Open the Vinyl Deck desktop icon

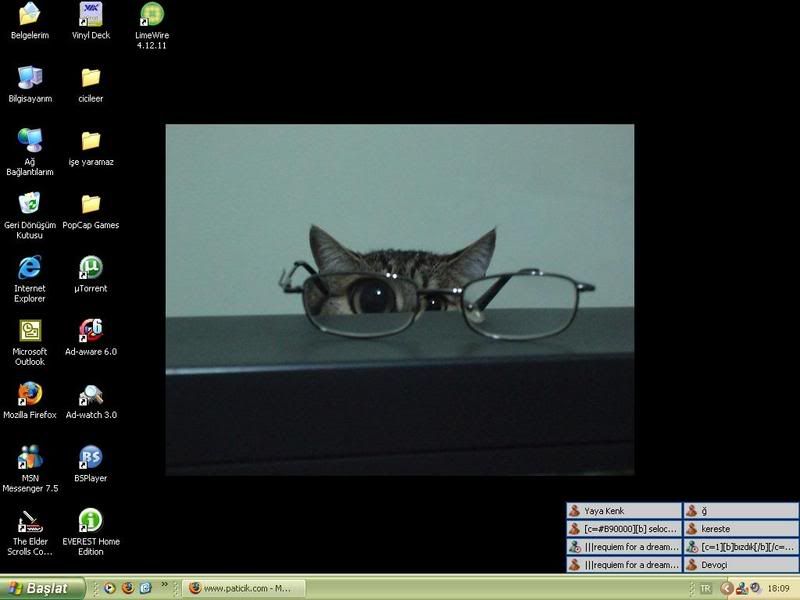click(90, 15)
